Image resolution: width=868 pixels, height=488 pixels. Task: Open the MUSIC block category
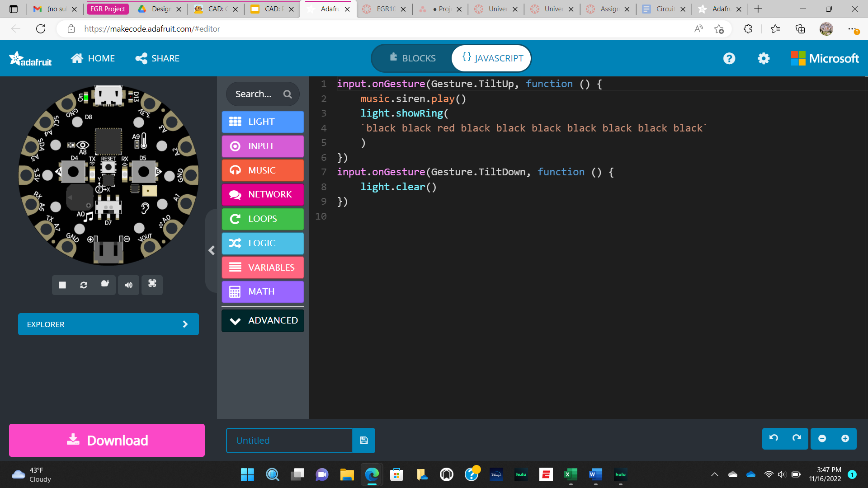pos(262,170)
